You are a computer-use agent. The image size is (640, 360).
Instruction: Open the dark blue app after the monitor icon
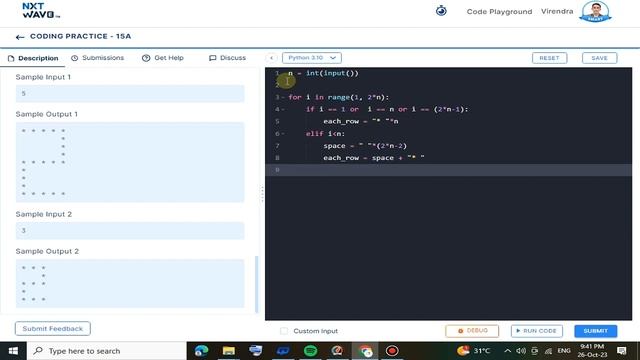click(x=283, y=351)
